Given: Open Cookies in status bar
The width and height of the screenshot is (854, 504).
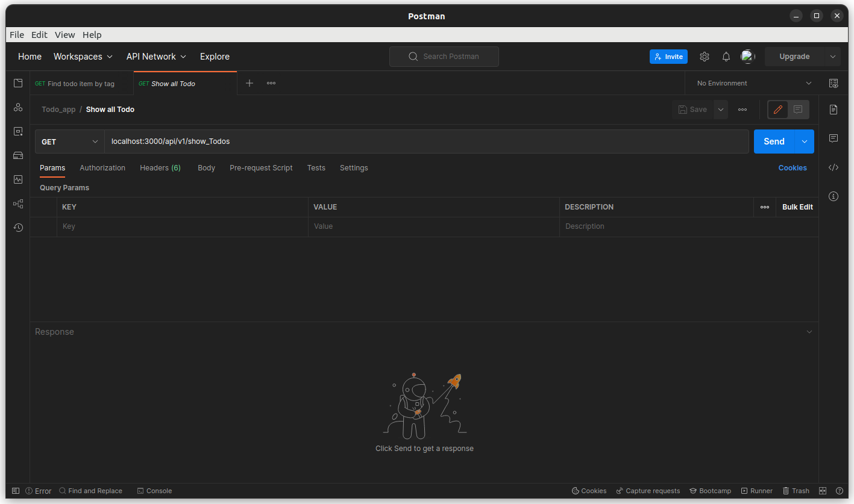Looking at the screenshot, I should (589, 491).
